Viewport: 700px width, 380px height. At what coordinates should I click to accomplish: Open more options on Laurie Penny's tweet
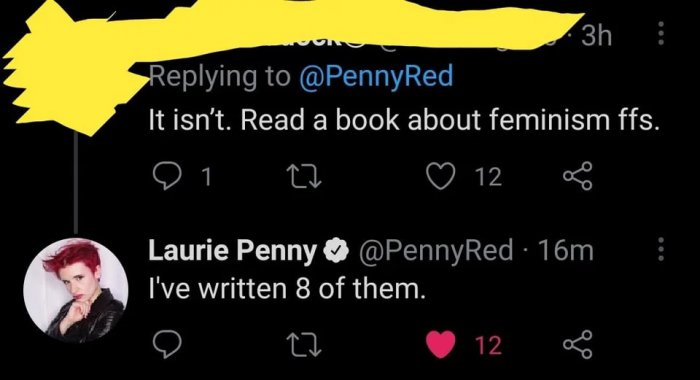[661, 249]
